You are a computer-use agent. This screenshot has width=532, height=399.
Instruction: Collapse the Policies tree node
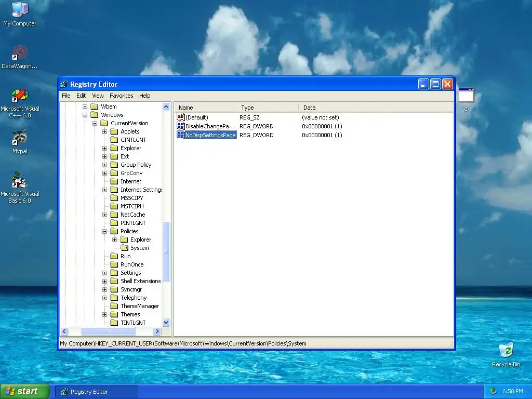tap(104, 231)
